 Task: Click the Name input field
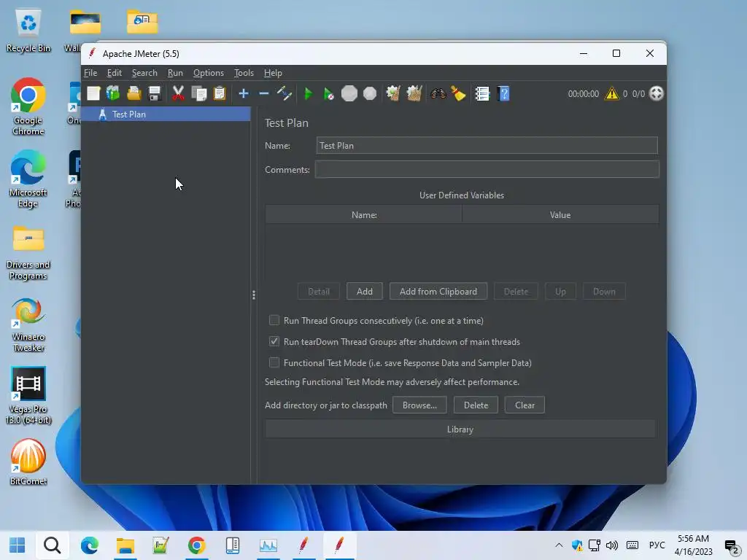click(487, 146)
